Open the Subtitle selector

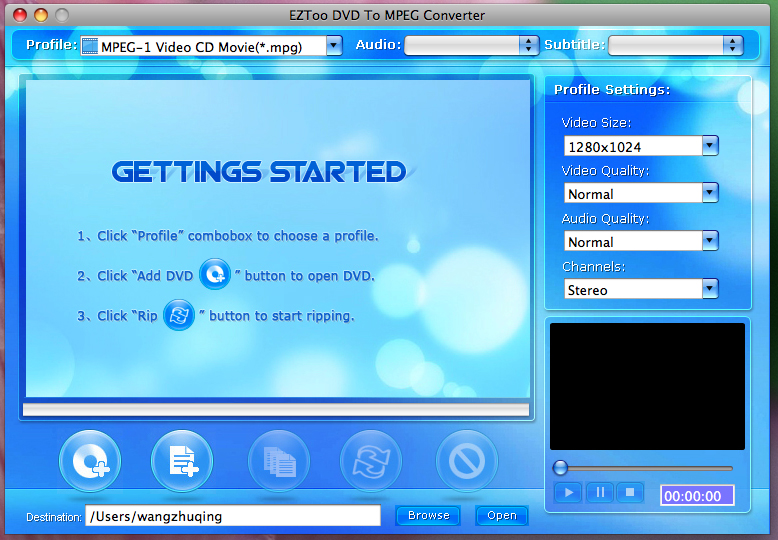675,46
